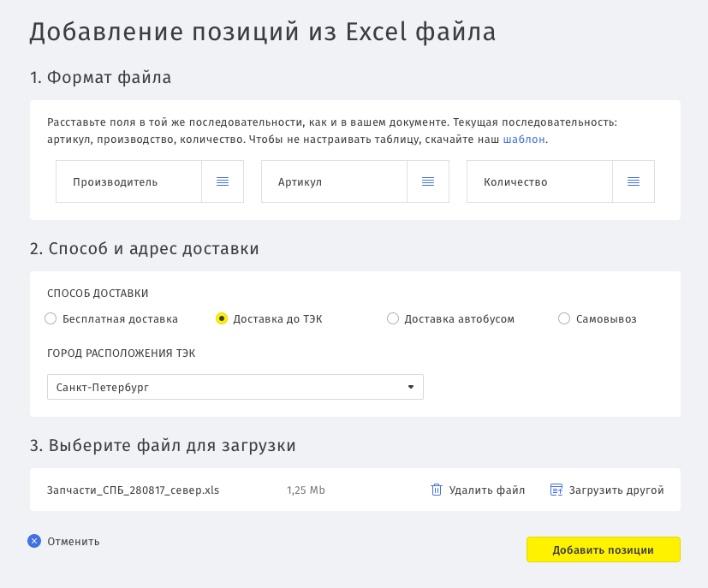Click the trash icon for Удалить файл
Viewport: 708px width, 588px height.
tap(436, 490)
